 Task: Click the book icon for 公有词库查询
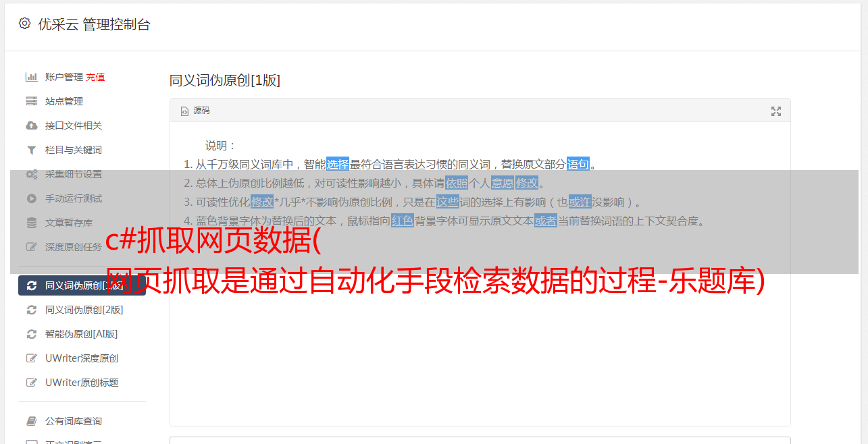coord(31,421)
